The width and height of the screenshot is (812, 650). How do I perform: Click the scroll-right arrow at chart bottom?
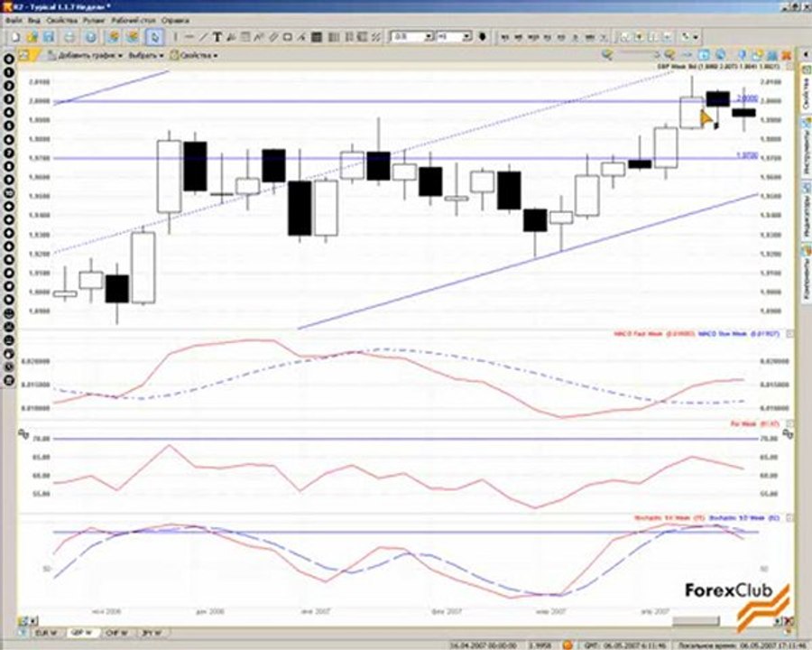(x=780, y=620)
